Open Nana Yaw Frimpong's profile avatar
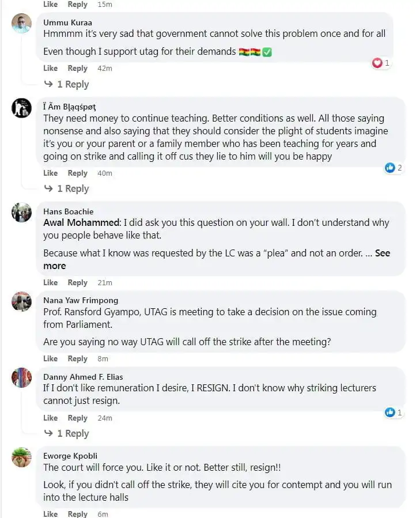Viewport: 420px width, 518px height. [x=21, y=301]
